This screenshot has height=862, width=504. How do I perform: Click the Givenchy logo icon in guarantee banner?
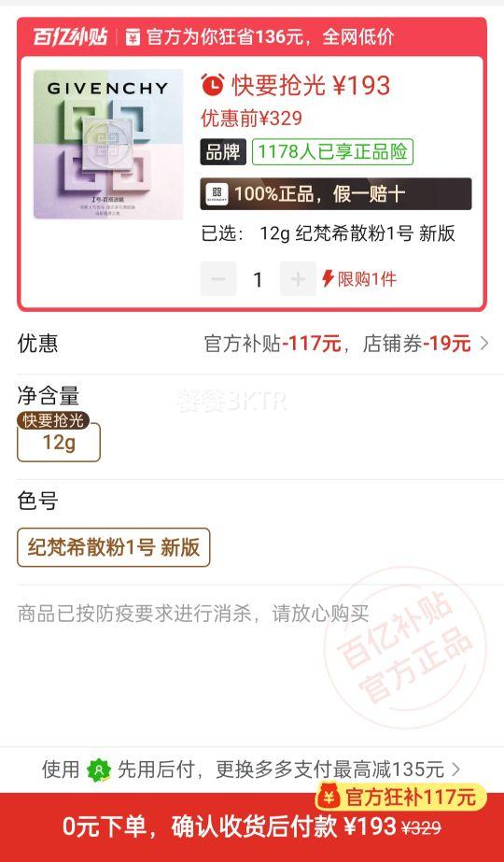tap(217, 194)
